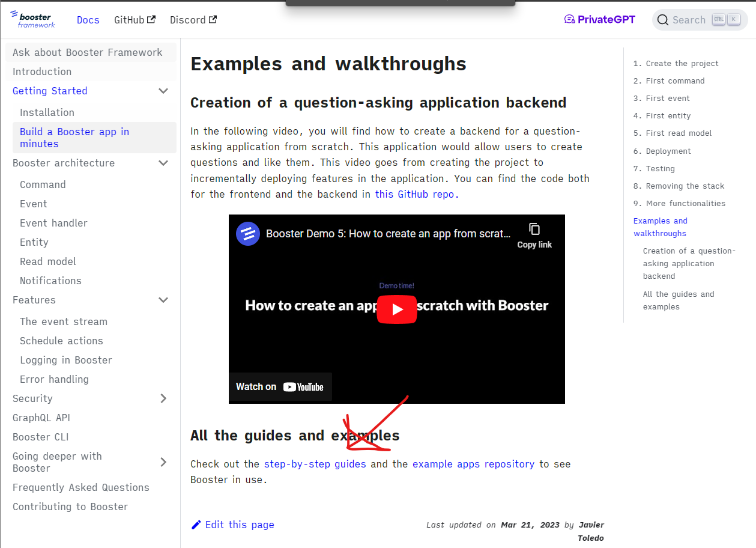
Task: Click the magnifying glass in the search bar
Action: coord(663,19)
